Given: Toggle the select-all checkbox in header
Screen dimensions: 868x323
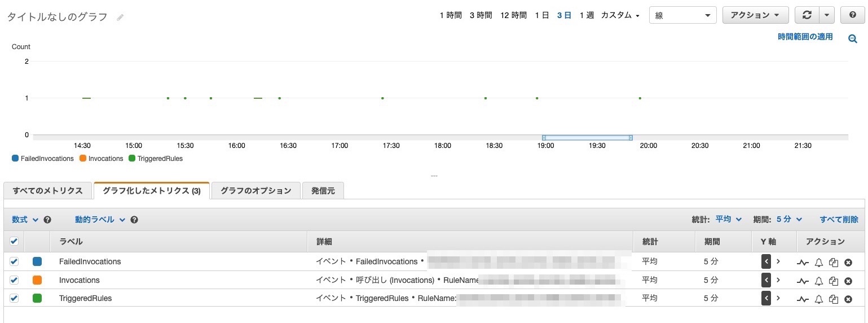Looking at the screenshot, I should click(x=14, y=242).
